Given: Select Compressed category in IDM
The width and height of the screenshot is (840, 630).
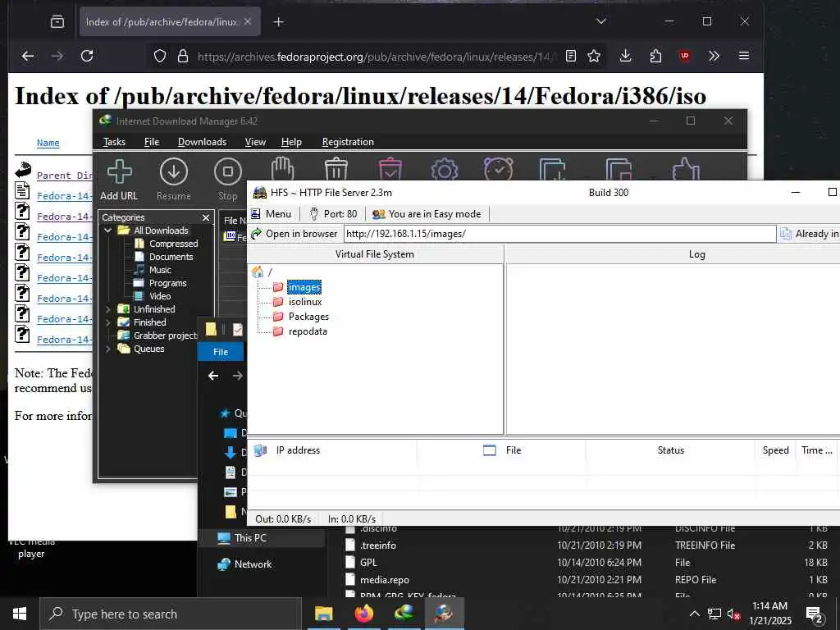Looking at the screenshot, I should coord(174,244).
